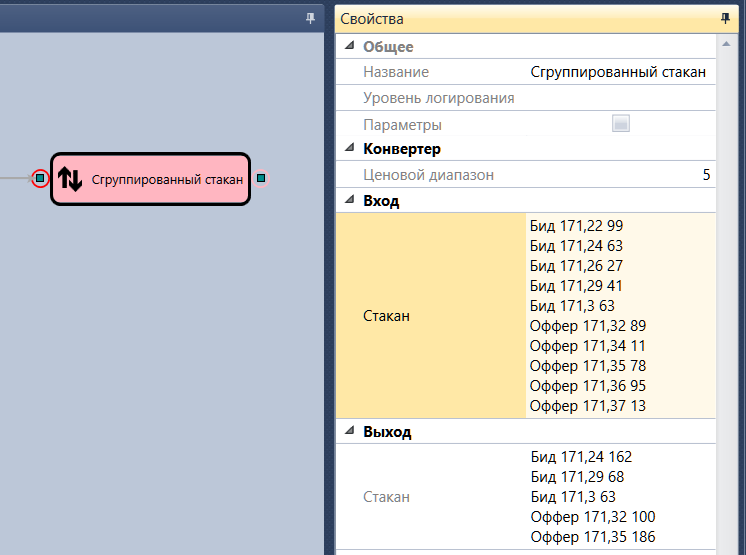
Task: Click the Свойства panel title
Action: click(x=372, y=19)
